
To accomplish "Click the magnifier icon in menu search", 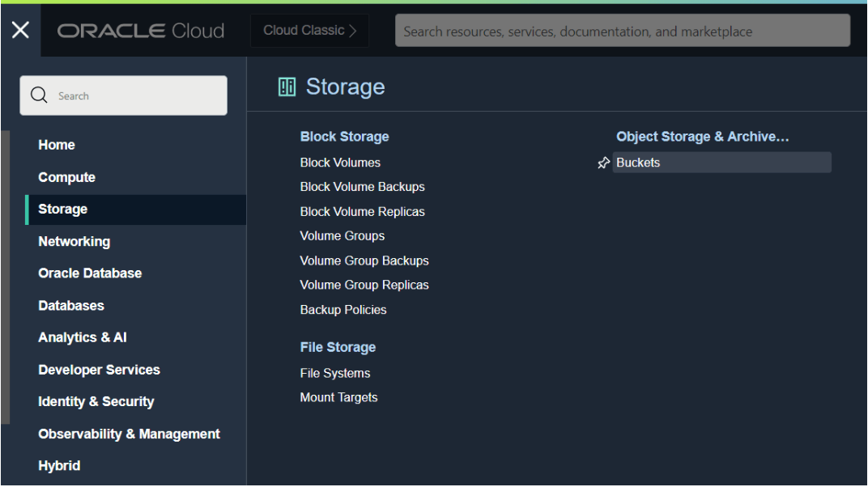I will (39, 95).
